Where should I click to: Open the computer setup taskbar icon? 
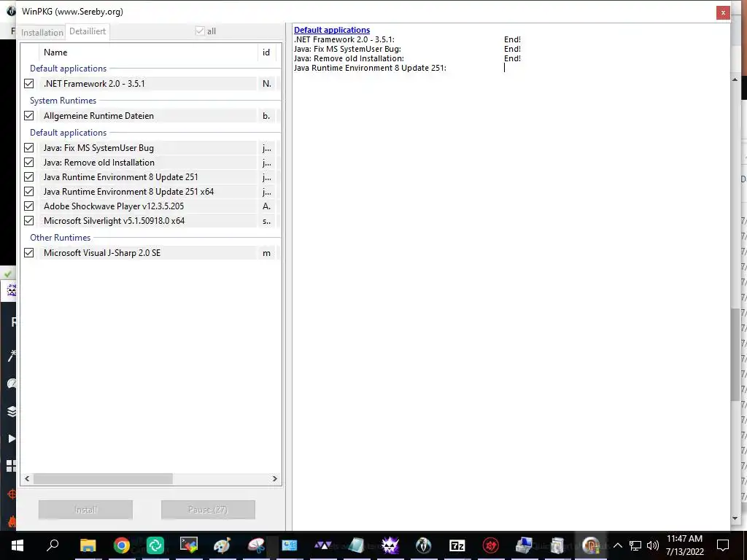pos(524,545)
